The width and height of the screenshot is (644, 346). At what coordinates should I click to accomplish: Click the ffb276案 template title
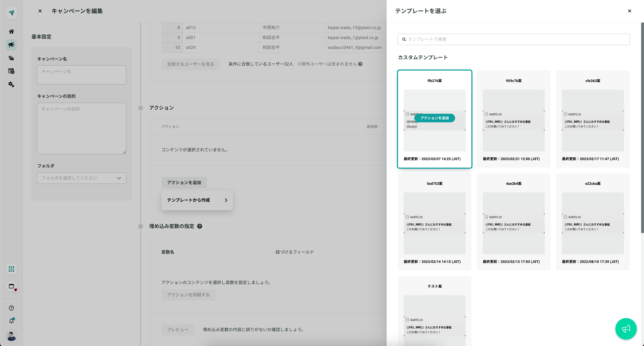pyautogui.click(x=435, y=81)
